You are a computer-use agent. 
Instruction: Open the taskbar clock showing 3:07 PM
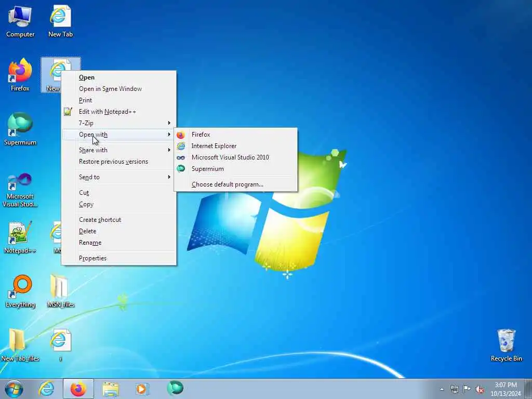pos(506,389)
